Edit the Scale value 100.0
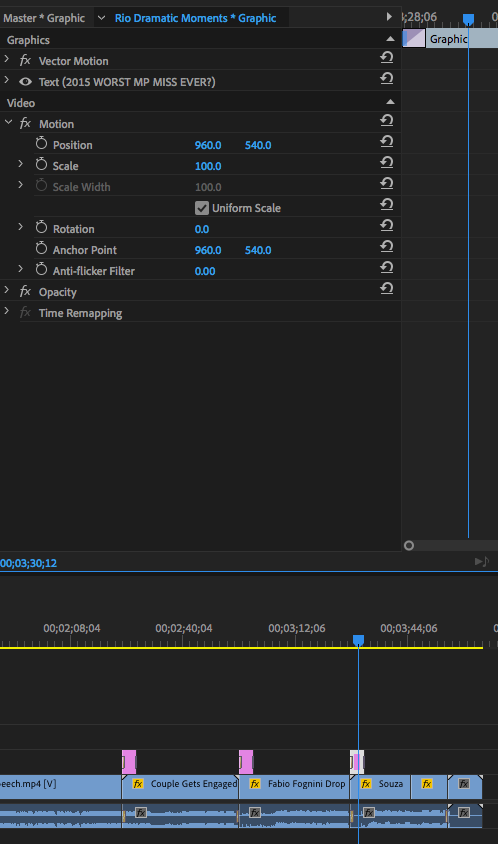Image resolution: width=498 pixels, height=844 pixels. click(x=208, y=166)
